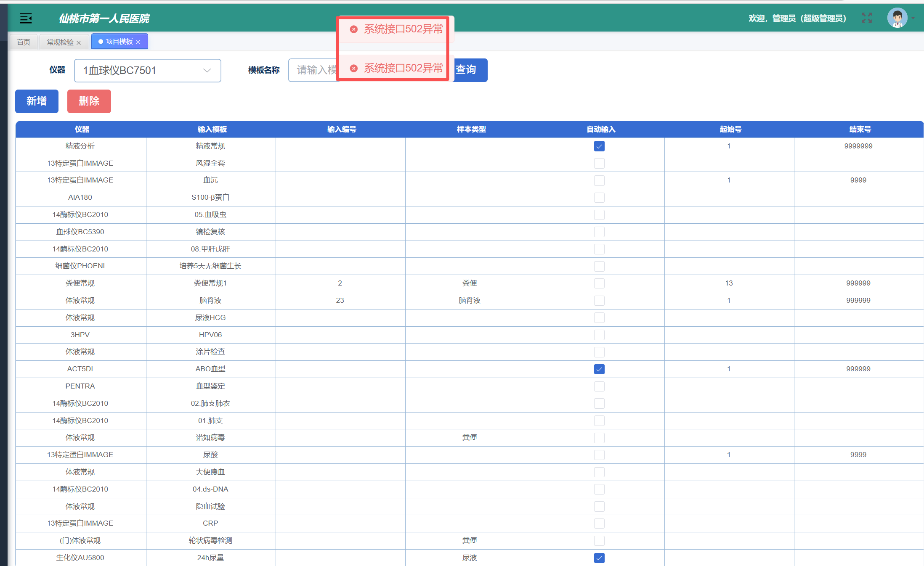Expand the instrument selector chevron arrow

point(207,71)
